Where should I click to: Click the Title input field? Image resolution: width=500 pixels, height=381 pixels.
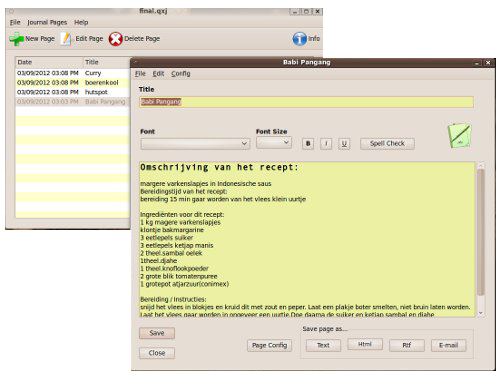coord(306,102)
